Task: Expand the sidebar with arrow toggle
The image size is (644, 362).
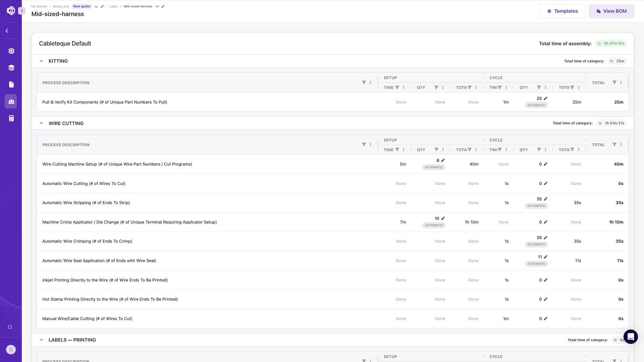Action: coord(22,11)
